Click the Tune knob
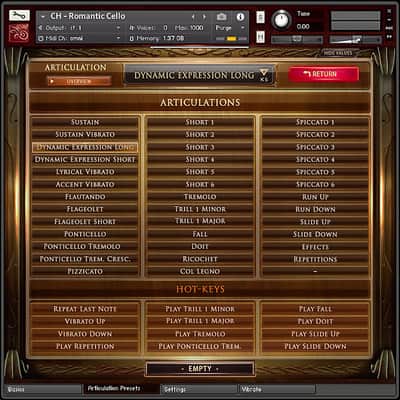This screenshot has height=400, width=400. [x=282, y=19]
